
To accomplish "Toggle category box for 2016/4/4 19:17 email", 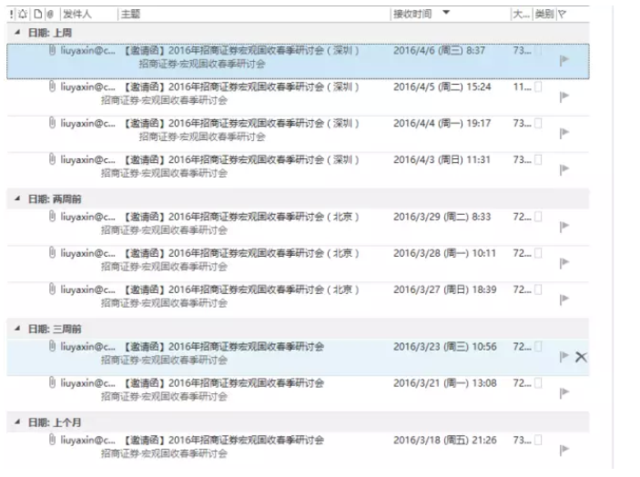I will click(x=539, y=123).
